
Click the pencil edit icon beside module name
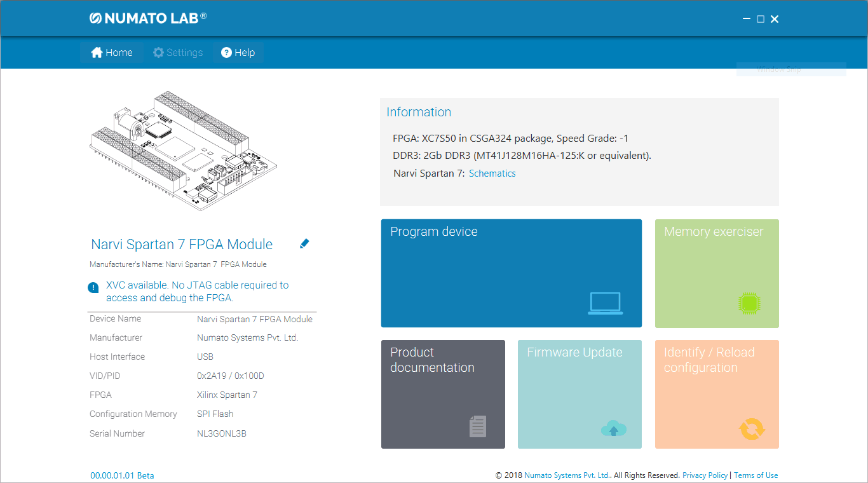tap(304, 243)
